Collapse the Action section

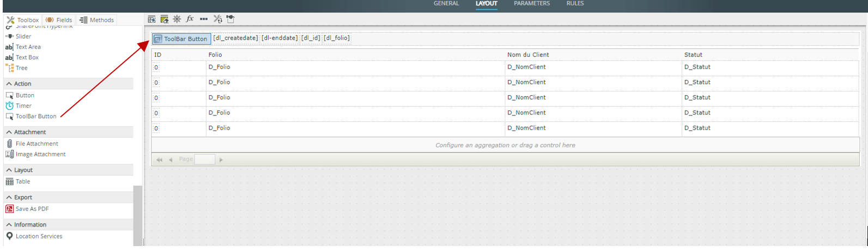click(9, 84)
